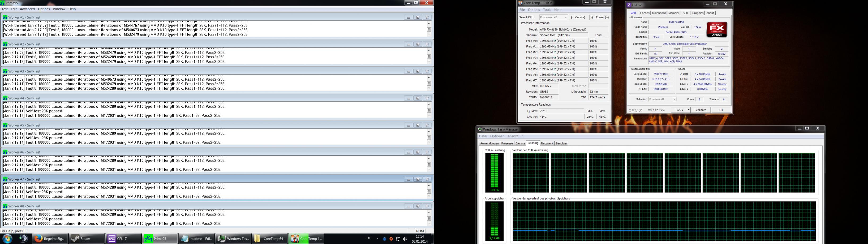
Task: Click the Worker #6 window icon
Action: (5, 152)
